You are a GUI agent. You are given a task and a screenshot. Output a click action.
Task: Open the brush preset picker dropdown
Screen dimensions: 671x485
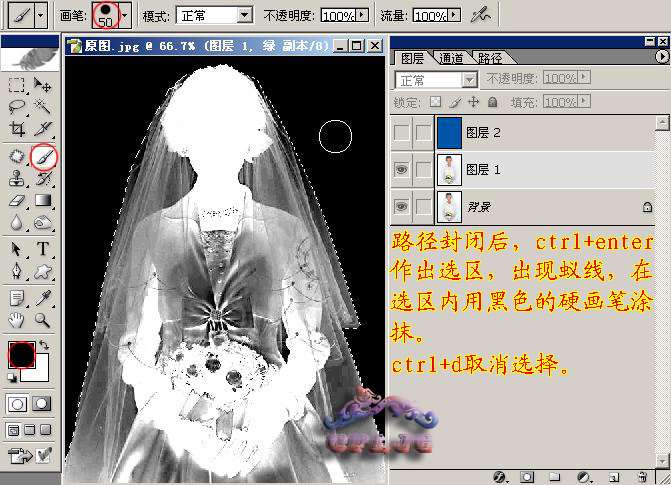pos(124,16)
